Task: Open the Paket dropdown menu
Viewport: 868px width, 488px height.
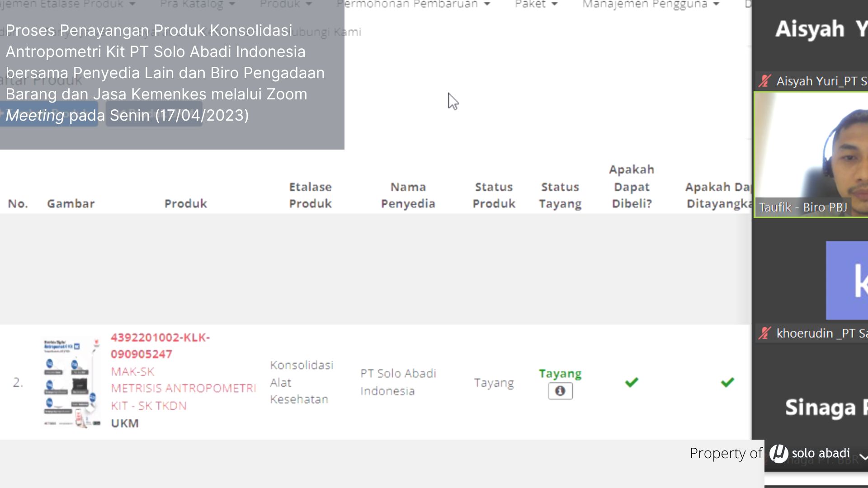Action: [x=536, y=5]
